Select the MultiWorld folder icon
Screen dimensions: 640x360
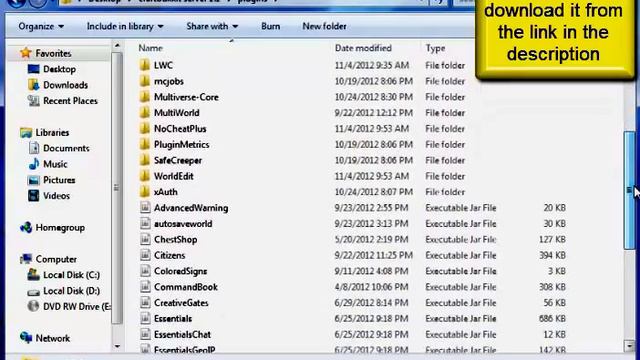tap(144, 113)
